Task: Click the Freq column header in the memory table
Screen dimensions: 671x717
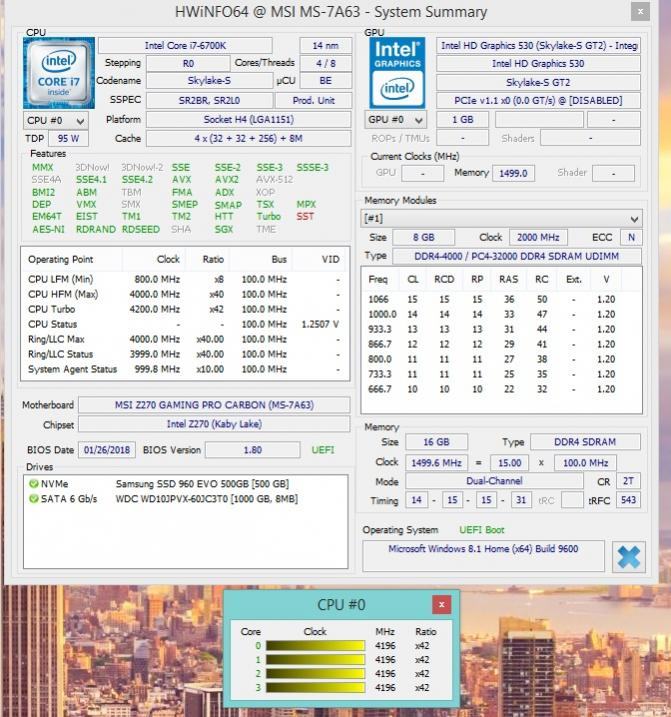Action: click(x=379, y=279)
